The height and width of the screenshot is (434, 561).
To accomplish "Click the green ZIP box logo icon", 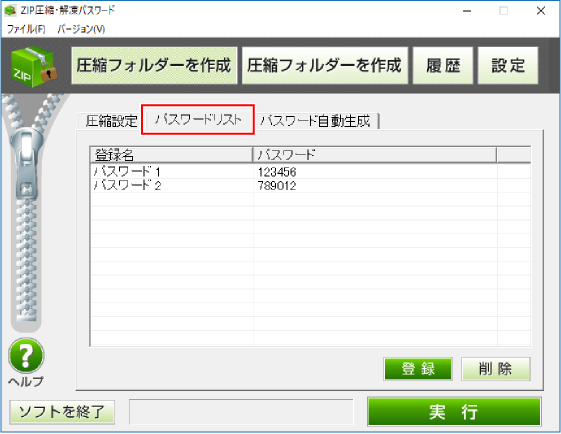I will click(x=34, y=67).
